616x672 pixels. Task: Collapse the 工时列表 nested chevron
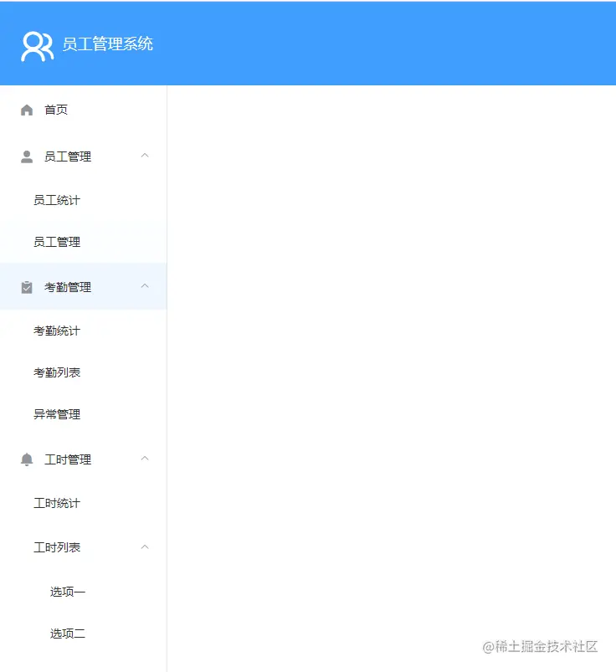tap(145, 546)
